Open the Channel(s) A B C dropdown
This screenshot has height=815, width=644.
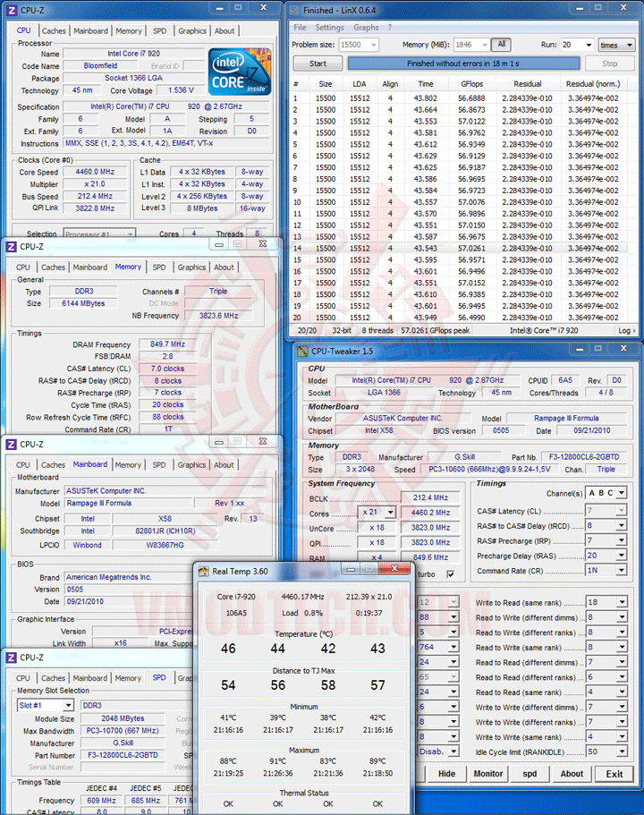(x=622, y=493)
